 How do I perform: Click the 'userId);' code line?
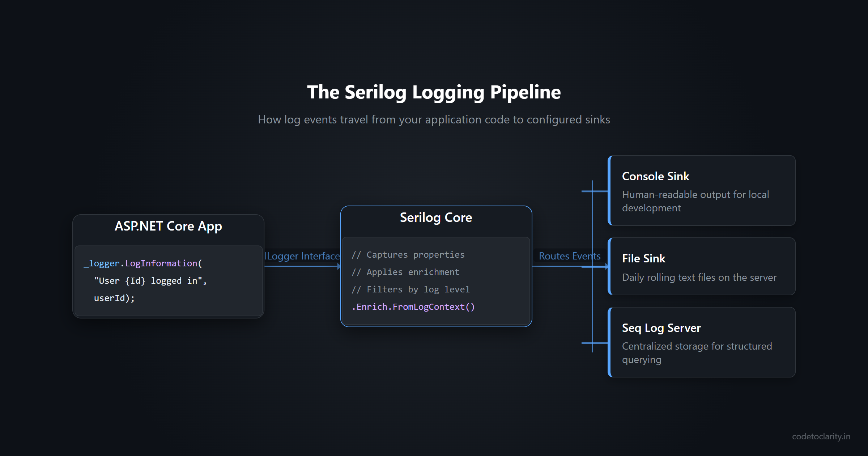pyautogui.click(x=114, y=298)
